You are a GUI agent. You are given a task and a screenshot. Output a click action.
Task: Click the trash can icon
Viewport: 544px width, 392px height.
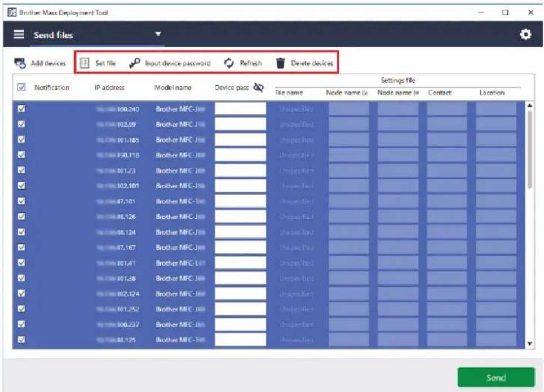(x=280, y=63)
